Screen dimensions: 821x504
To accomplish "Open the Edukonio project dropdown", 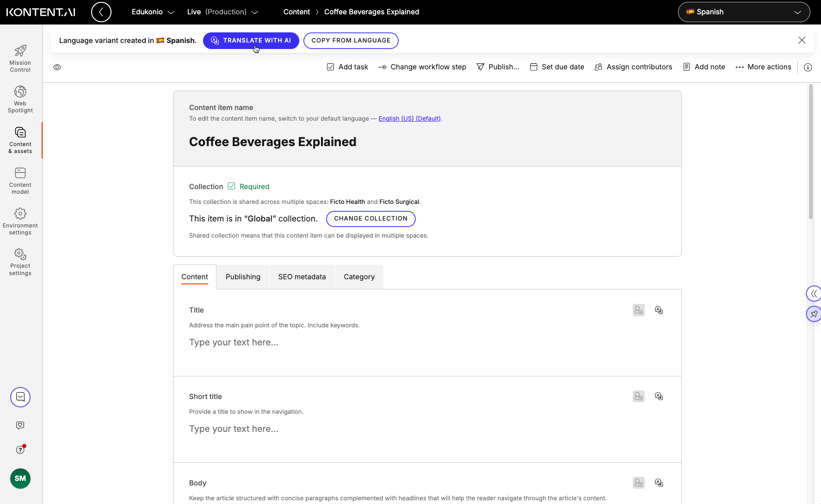I will tap(152, 12).
